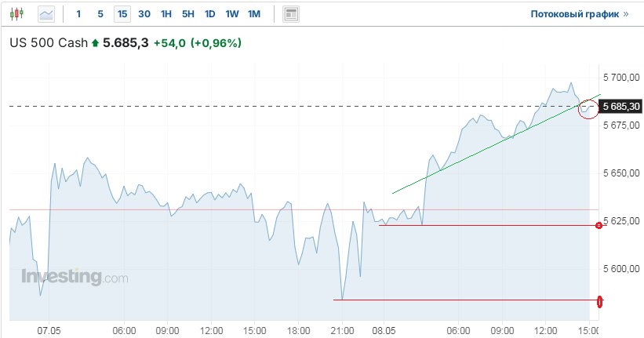
Task: Switch to 1H interval
Action: [166, 14]
